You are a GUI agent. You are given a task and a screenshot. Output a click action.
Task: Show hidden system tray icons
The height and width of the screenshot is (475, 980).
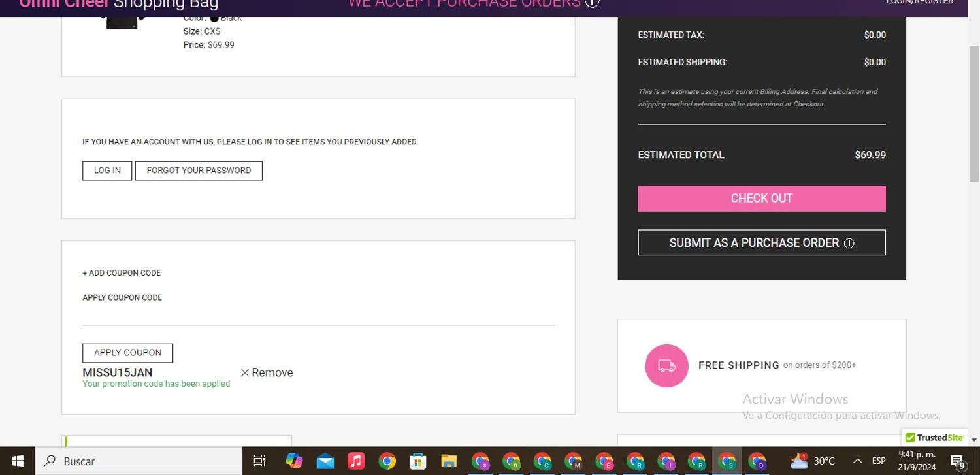857,461
